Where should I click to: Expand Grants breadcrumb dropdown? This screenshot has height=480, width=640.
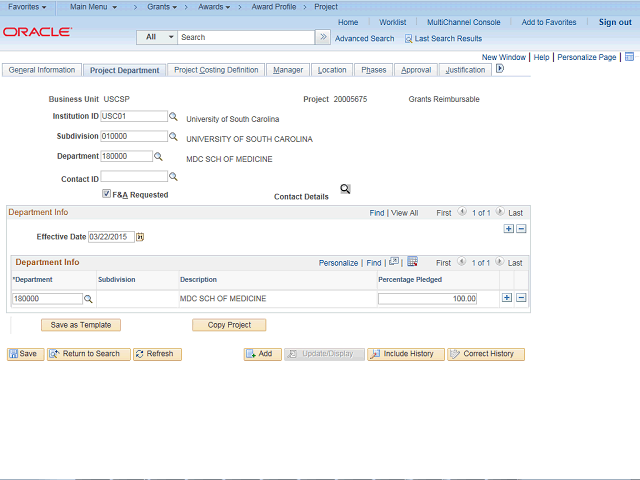[x=162, y=7]
